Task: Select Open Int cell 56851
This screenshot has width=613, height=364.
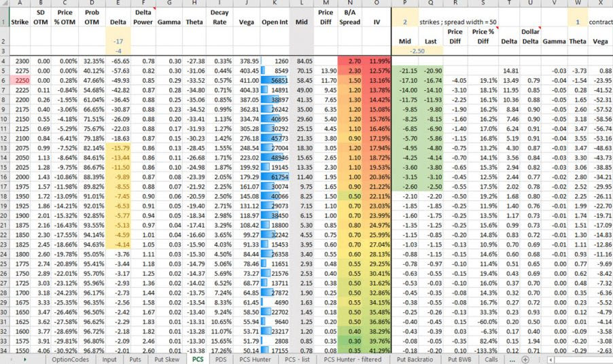Action: 275,80
